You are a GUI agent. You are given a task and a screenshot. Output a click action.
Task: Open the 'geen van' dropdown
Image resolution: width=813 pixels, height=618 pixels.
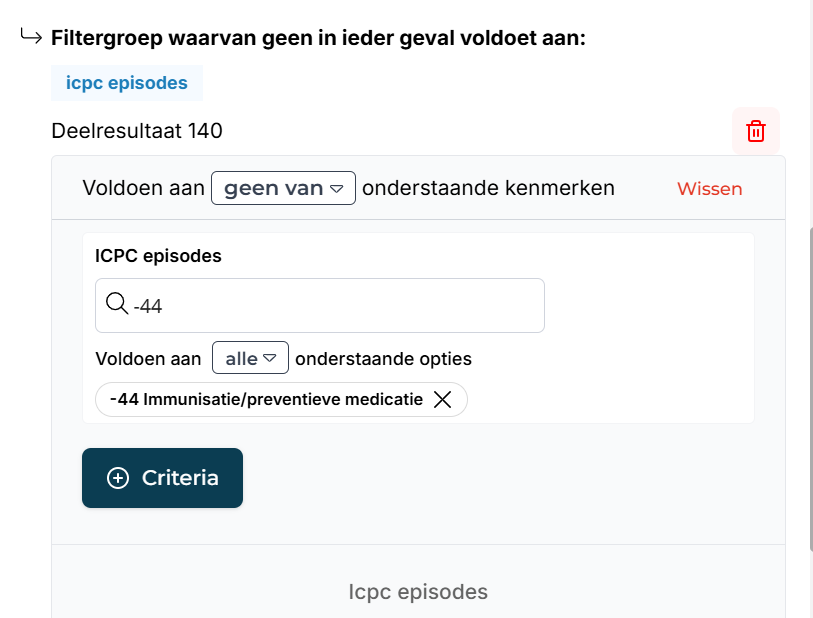[283, 188]
